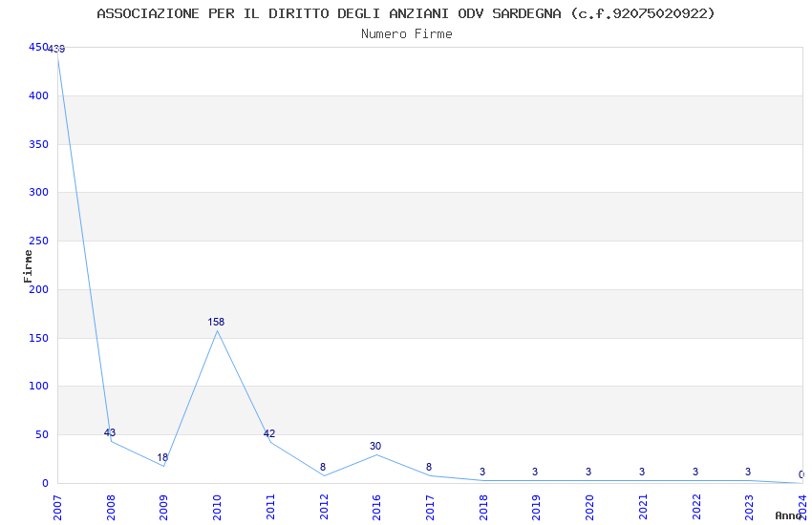Click the 2008 x-axis tick label
Image resolution: width=812 pixels, height=525 pixels.
[x=111, y=508]
